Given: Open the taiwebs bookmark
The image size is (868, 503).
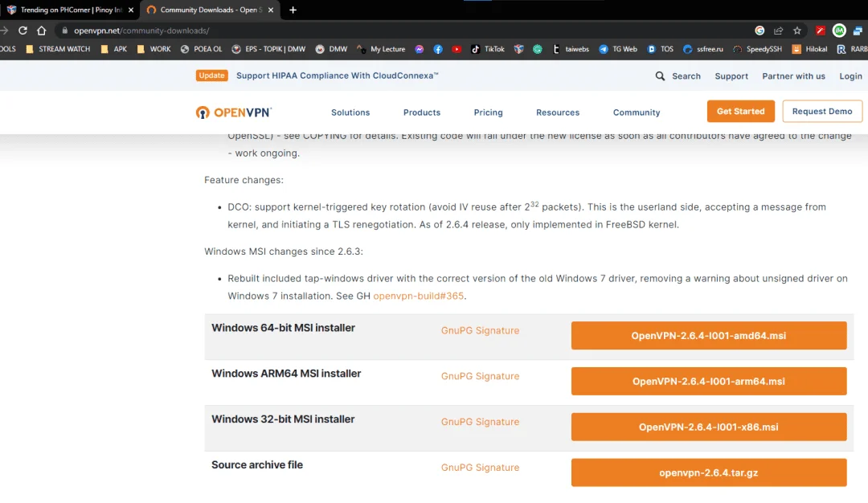Looking at the screenshot, I should point(571,49).
